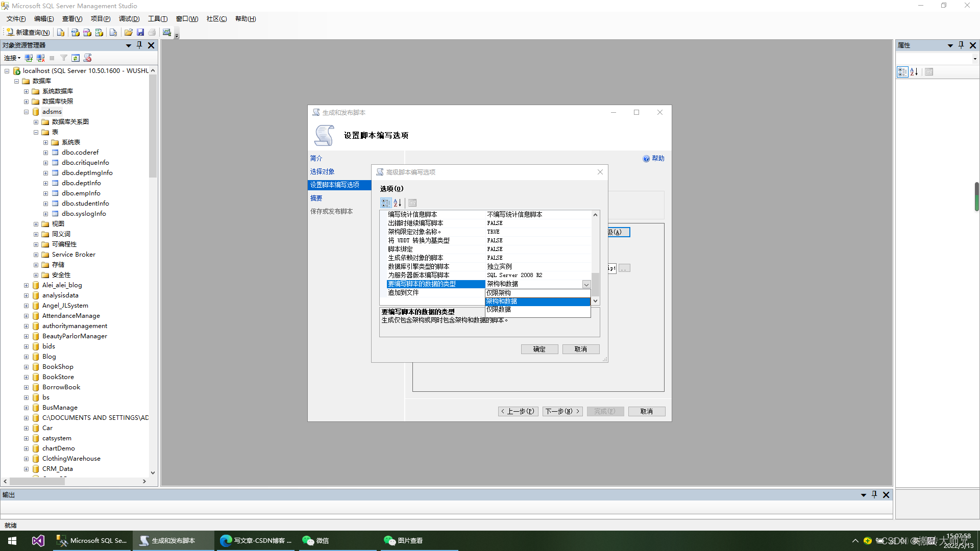Image resolution: width=980 pixels, height=551 pixels.
Task: Toggle auto-hide pin on Object Explorer panel
Action: coord(139,45)
